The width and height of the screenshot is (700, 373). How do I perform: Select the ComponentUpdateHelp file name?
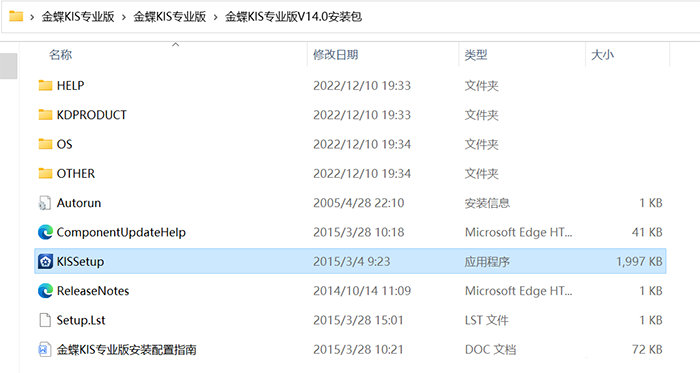click(x=121, y=232)
